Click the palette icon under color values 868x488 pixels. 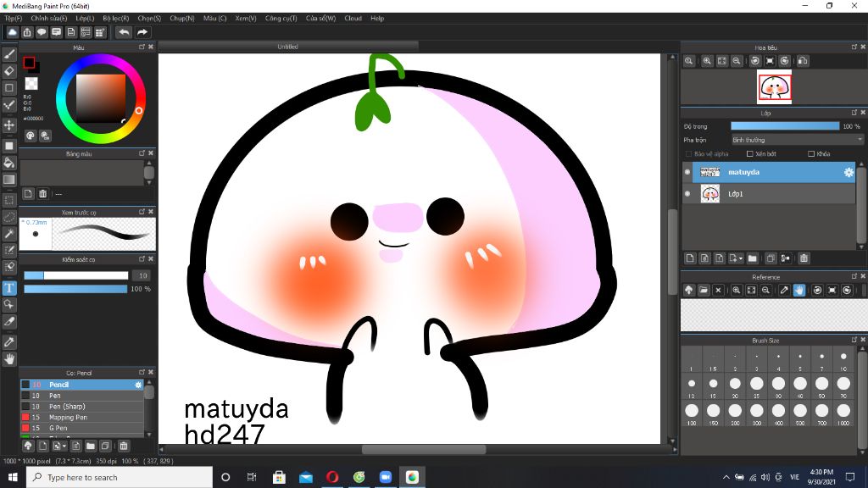point(31,136)
